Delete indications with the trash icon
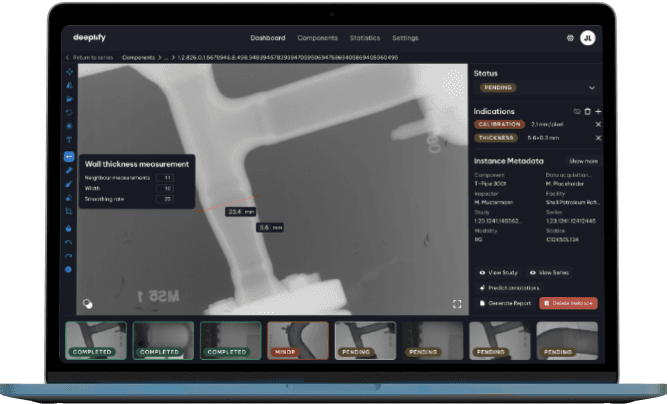 (x=588, y=111)
